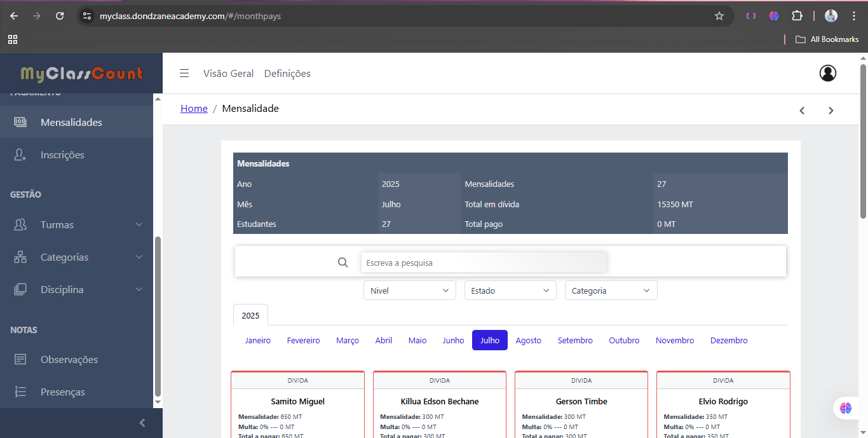Open browser extensions puzzle icon
Screen dimensions: 868x438
click(x=797, y=16)
